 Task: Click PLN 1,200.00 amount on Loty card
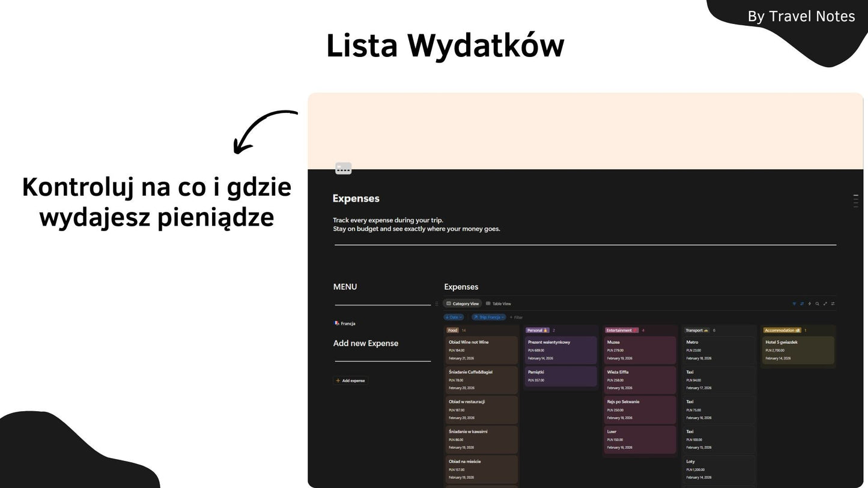(696, 469)
